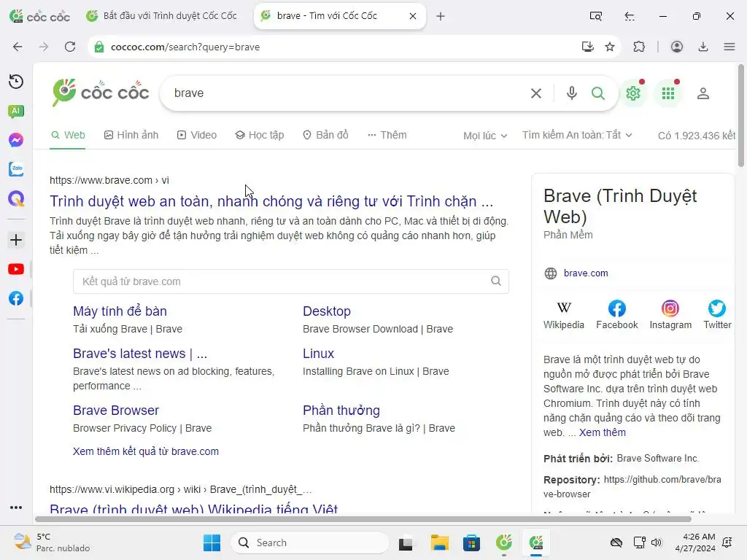Click Xem thêm in Brave description
This screenshot has width=747, height=560.
[602, 432]
